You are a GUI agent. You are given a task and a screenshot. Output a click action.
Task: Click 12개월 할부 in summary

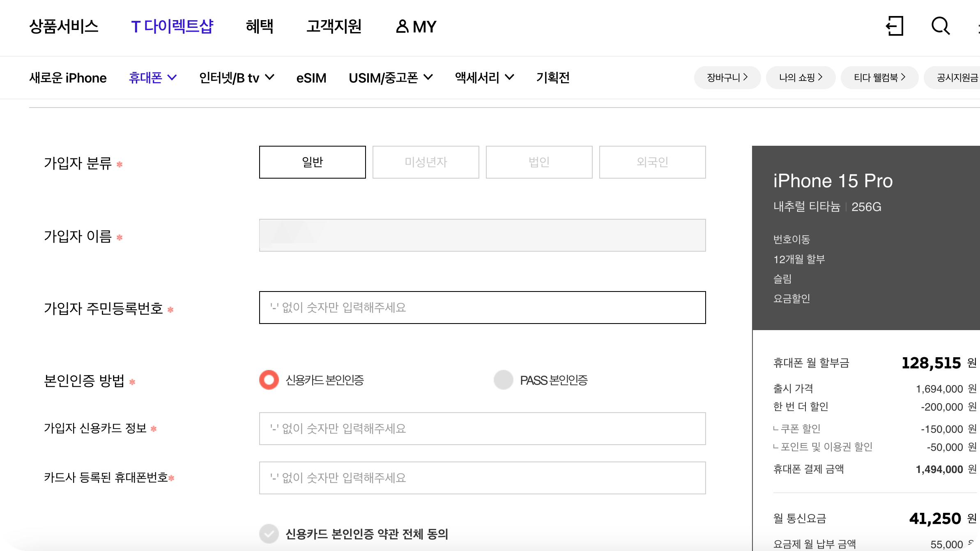(799, 259)
